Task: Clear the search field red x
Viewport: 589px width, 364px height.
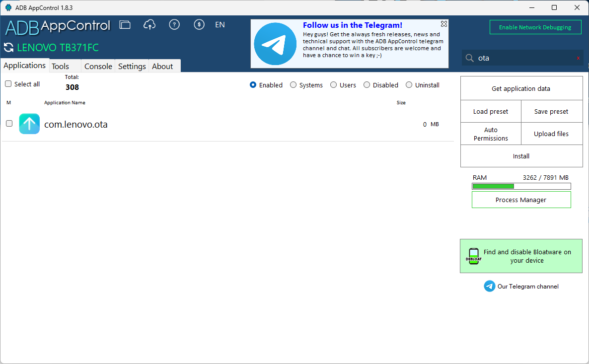Action: coord(578,58)
